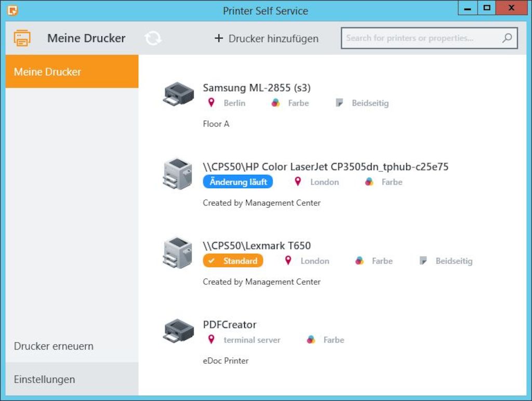The width and height of the screenshot is (532, 401).
Task: Click the search magnifier icon
Action: tap(507, 38)
